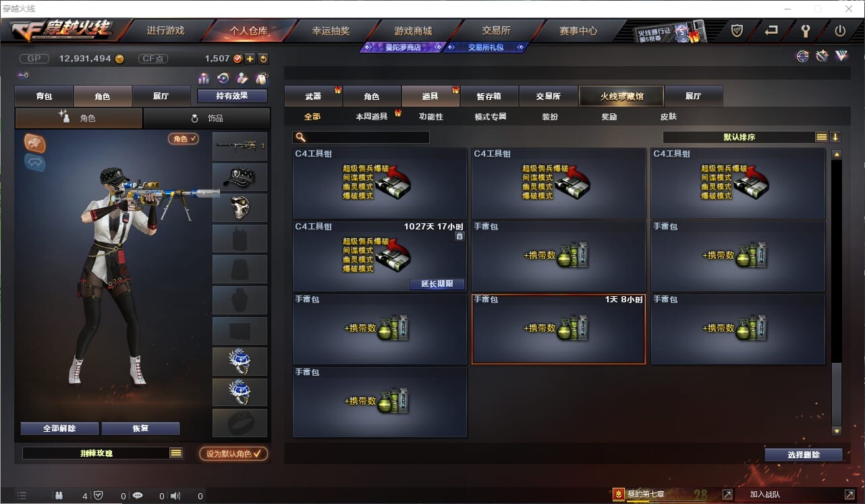This screenshot has height=504, width=865.
Task: Toggle the 角色 checkmark pill on preview
Action: coord(184,138)
